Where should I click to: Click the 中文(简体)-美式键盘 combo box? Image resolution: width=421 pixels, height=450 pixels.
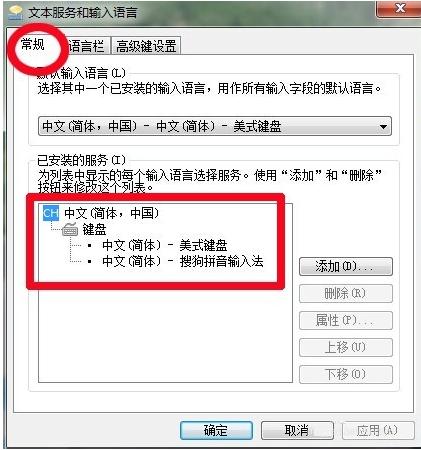click(x=215, y=126)
